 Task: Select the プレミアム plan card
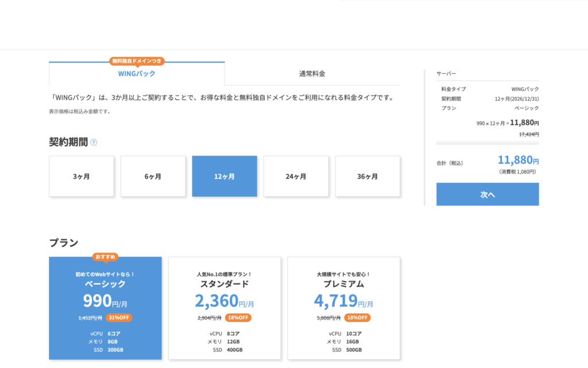[x=344, y=308]
